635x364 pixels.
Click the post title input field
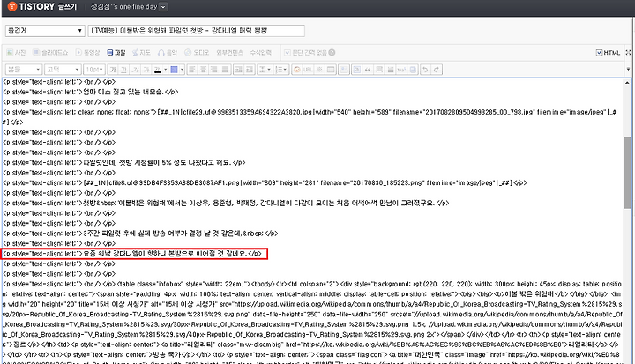click(x=197, y=30)
